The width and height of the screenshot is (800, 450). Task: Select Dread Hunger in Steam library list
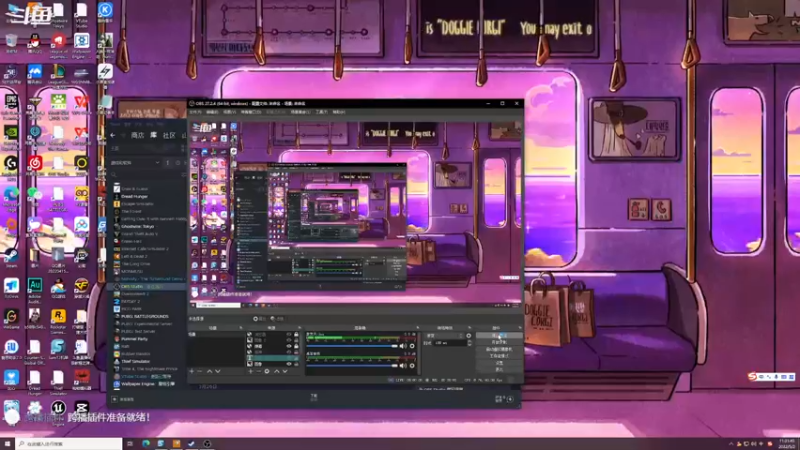[135, 196]
